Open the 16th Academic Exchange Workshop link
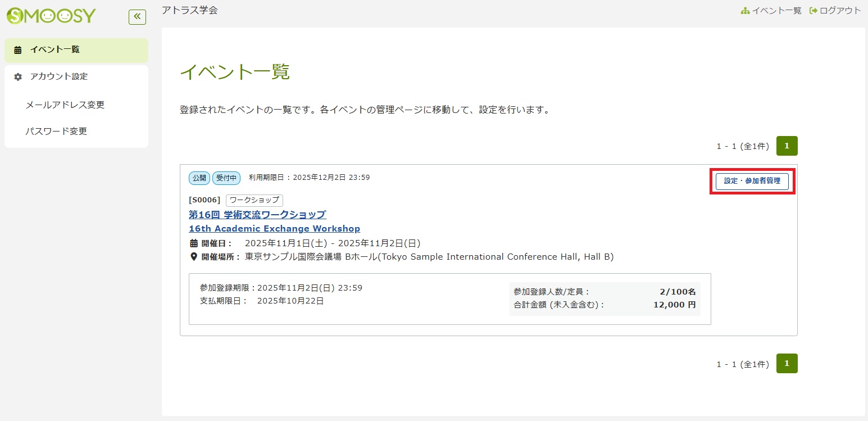The height and width of the screenshot is (421, 868). pyautogui.click(x=274, y=229)
